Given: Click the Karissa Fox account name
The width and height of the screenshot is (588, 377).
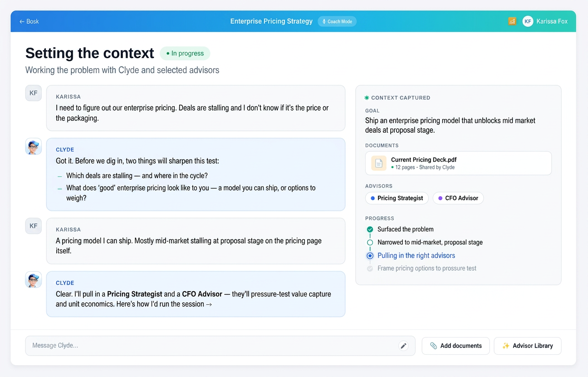Looking at the screenshot, I should (x=552, y=21).
